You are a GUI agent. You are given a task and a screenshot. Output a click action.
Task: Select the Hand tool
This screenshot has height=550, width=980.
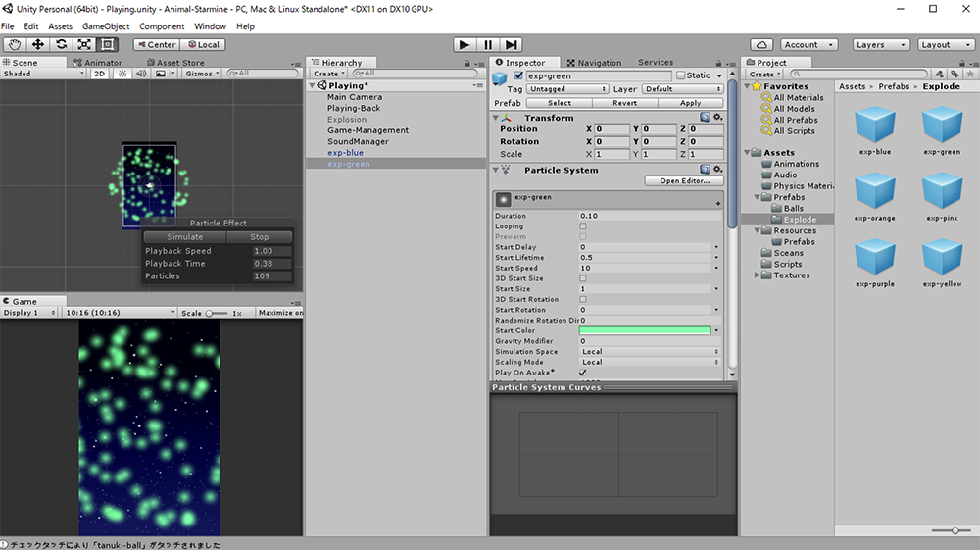(x=15, y=44)
